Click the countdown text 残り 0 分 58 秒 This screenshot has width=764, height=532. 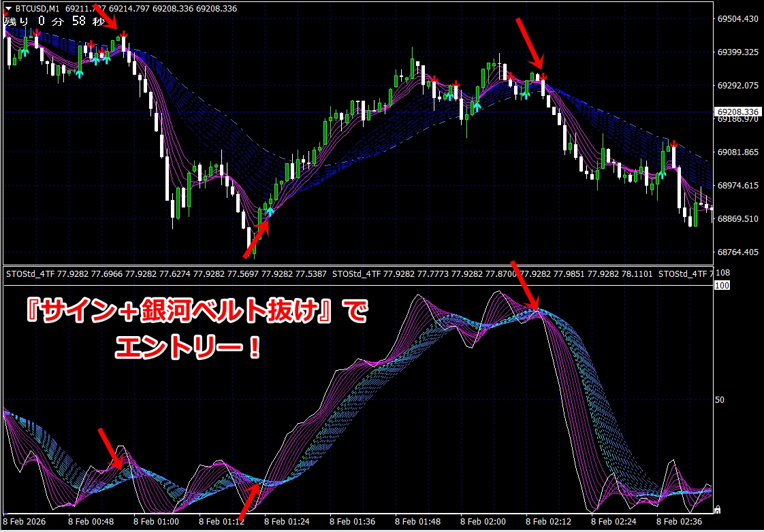click(54, 21)
